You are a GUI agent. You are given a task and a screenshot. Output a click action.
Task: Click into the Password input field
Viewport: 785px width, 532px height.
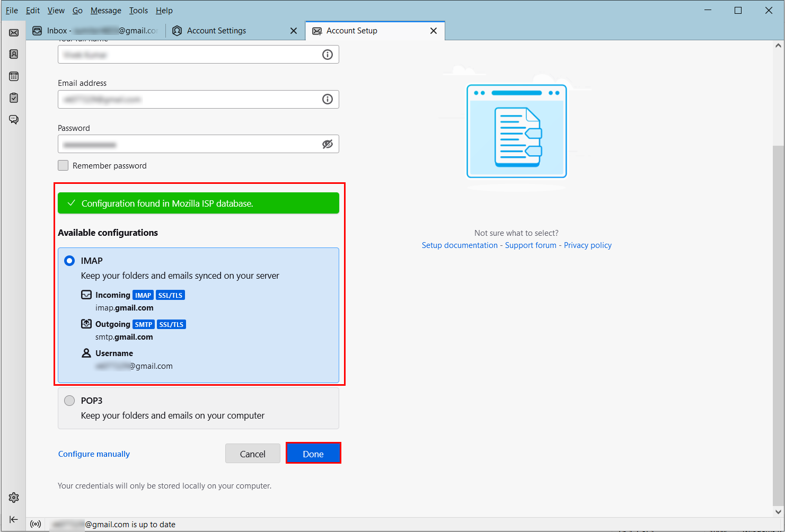point(198,144)
